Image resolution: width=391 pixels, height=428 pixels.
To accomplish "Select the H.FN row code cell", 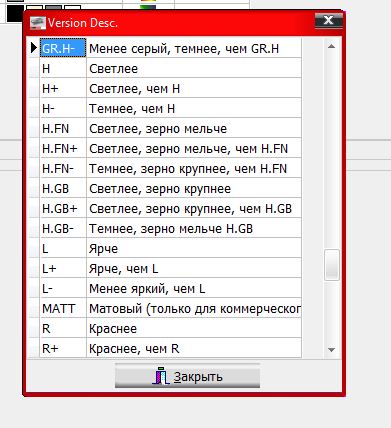I will pyautogui.click(x=63, y=128).
